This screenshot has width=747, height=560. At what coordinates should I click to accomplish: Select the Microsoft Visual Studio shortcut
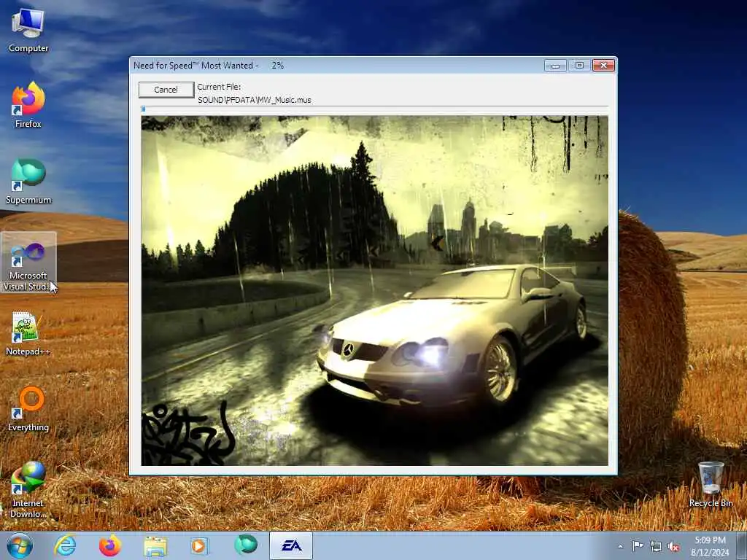28,262
